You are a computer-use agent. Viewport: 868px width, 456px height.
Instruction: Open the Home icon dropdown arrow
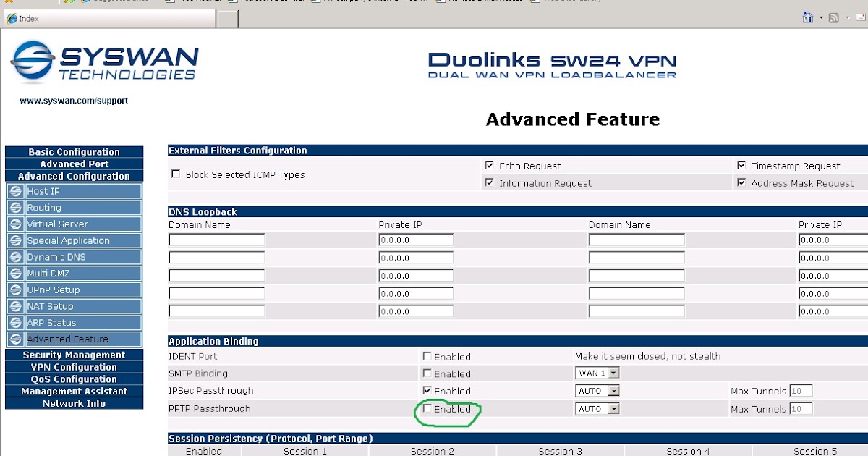[820, 18]
